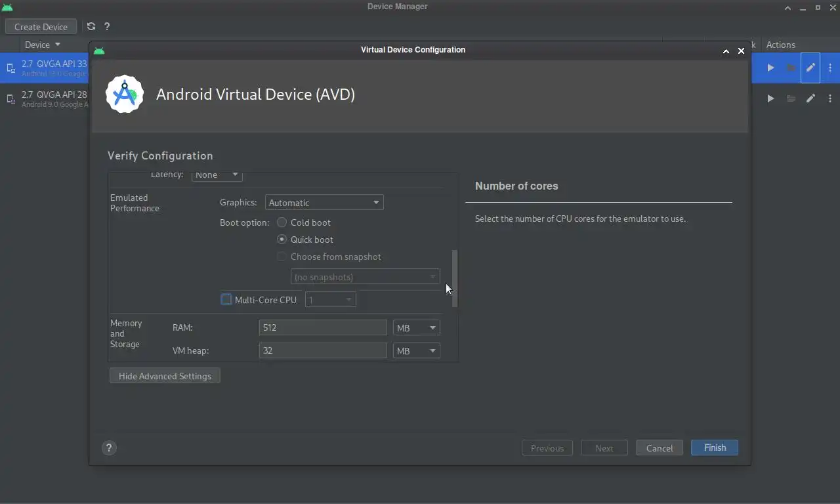This screenshot has height=504, width=840.
Task: Collapse the Virtual Device Configuration dialog via caret
Action: click(726, 51)
